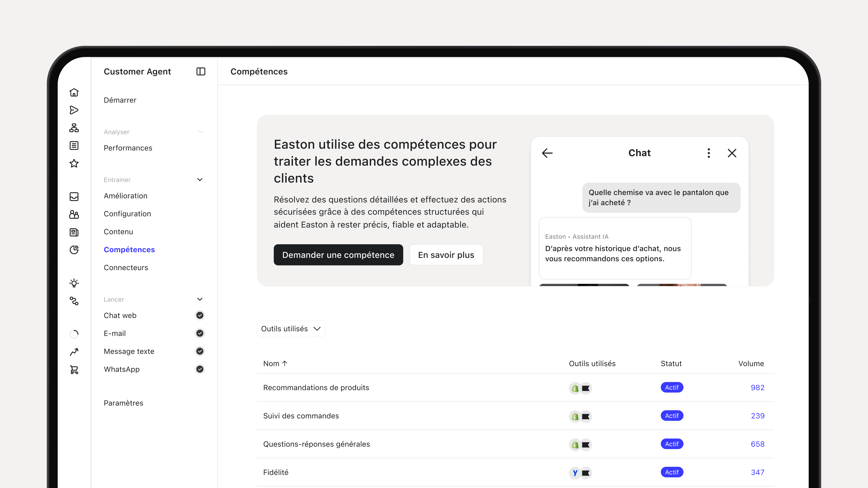Open the Amélioration menu item

[125, 196]
